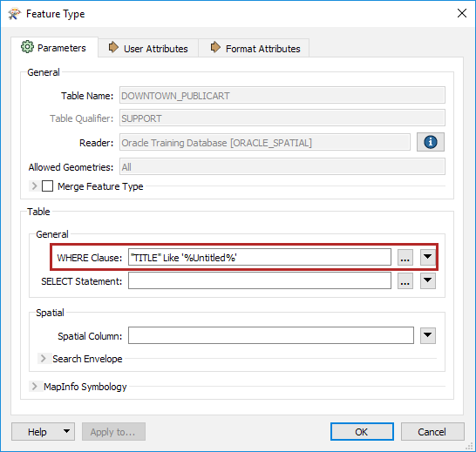The height and width of the screenshot is (452, 476).
Task: Click the Cancel button
Action: point(432,432)
